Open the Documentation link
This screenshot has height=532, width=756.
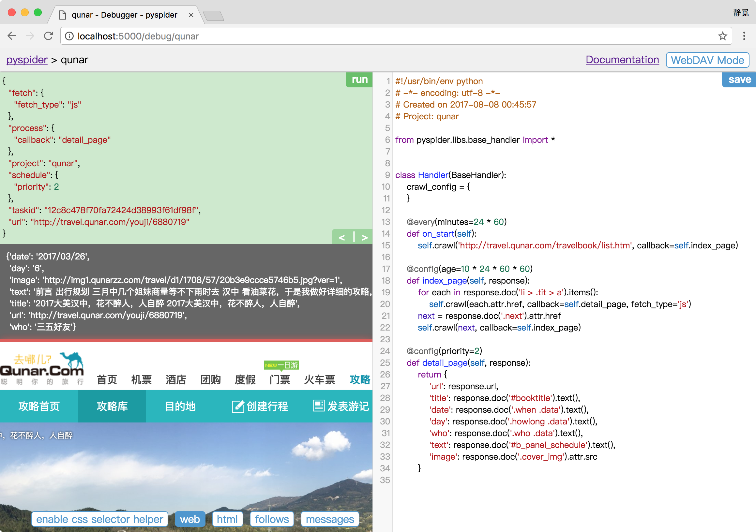(x=622, y=60)
